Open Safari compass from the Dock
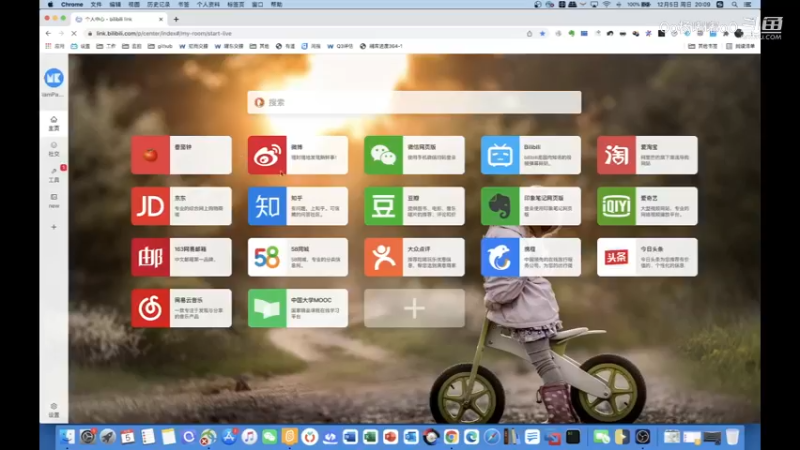The image size is (800, 450). 491,437
